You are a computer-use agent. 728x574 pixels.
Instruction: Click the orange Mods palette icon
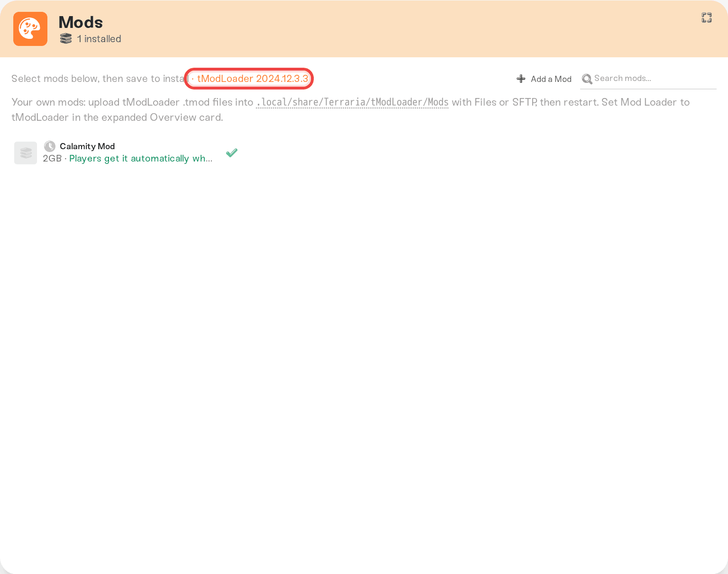coord(30,29)
